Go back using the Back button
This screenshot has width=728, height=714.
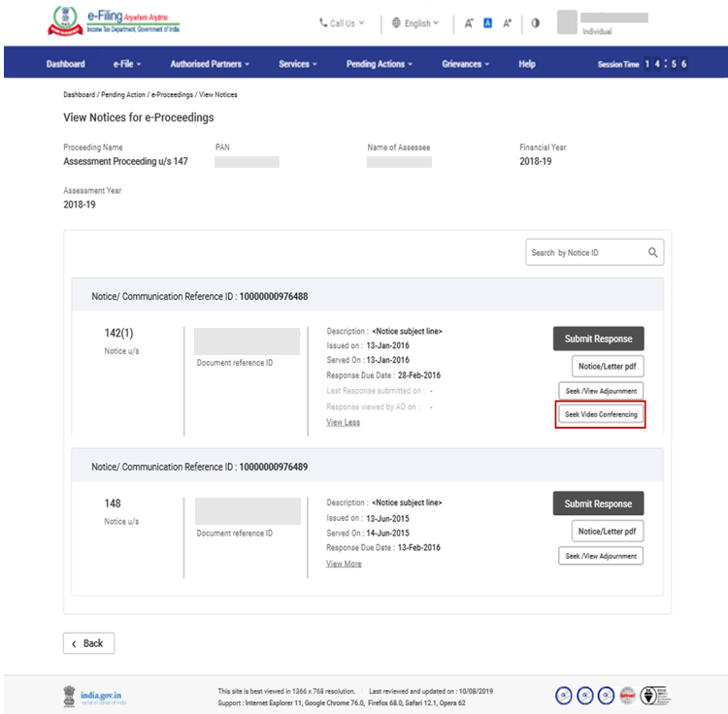pos(88,643)
